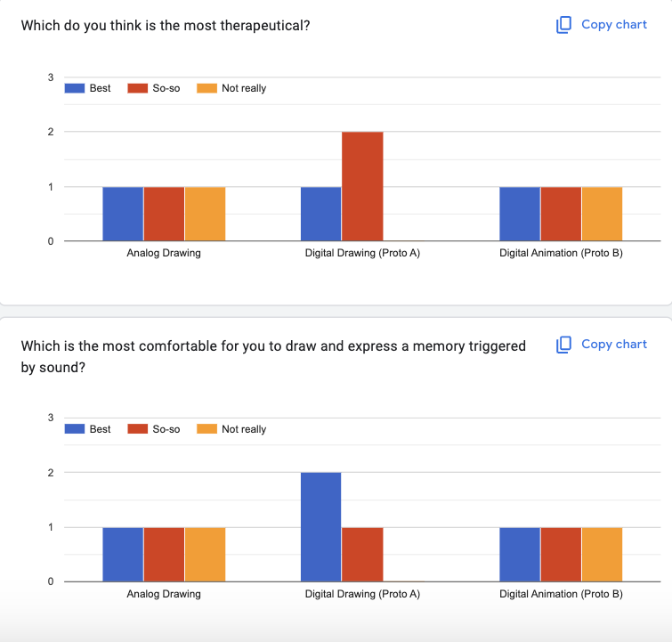Click "Analog Drawing" axis label in comfortable chart
This screenshot has height=642, width=672.
point(164,594)
